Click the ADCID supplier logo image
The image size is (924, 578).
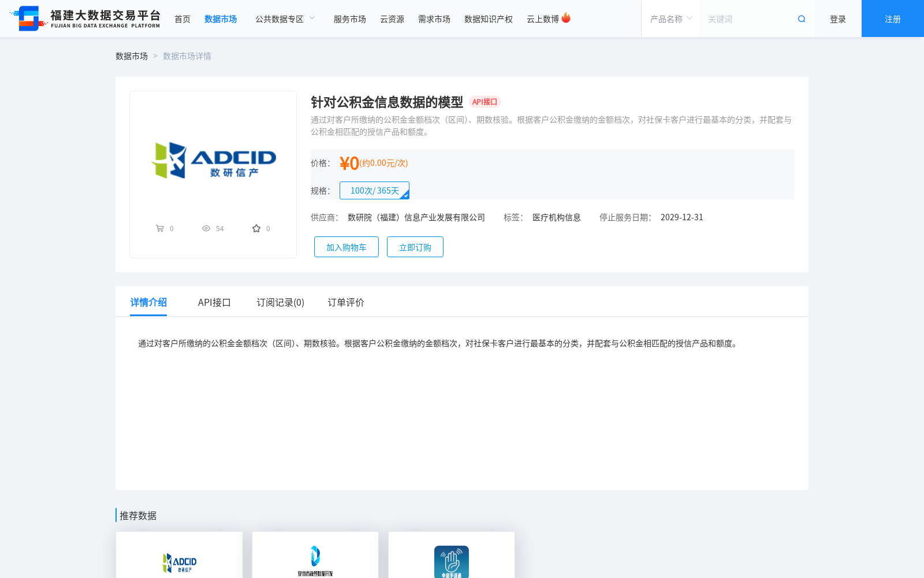pos(213,160)
